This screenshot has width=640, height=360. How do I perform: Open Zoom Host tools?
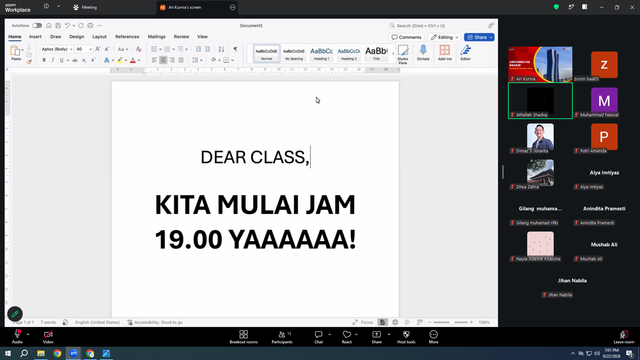pos(406,337)
